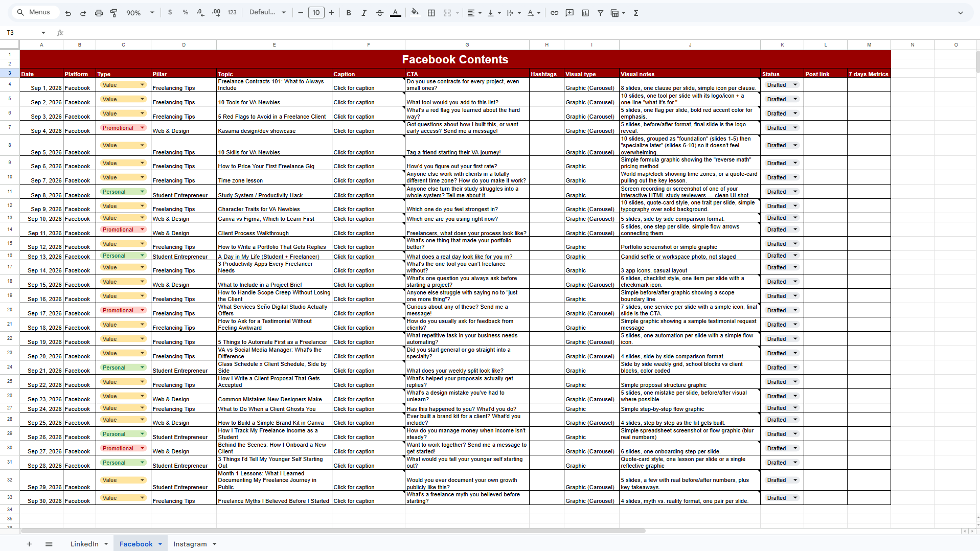This screenshot has height=551, width=980.
Task: Open the text color picker
Action: [395, 13]
